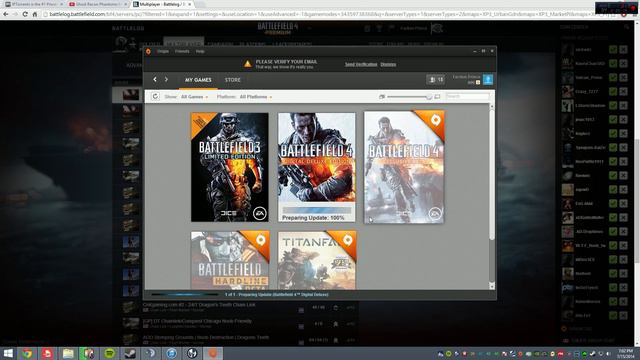Expand the Show All Games dropdown
Screen dimensions: 640x360
coord(194,97)
